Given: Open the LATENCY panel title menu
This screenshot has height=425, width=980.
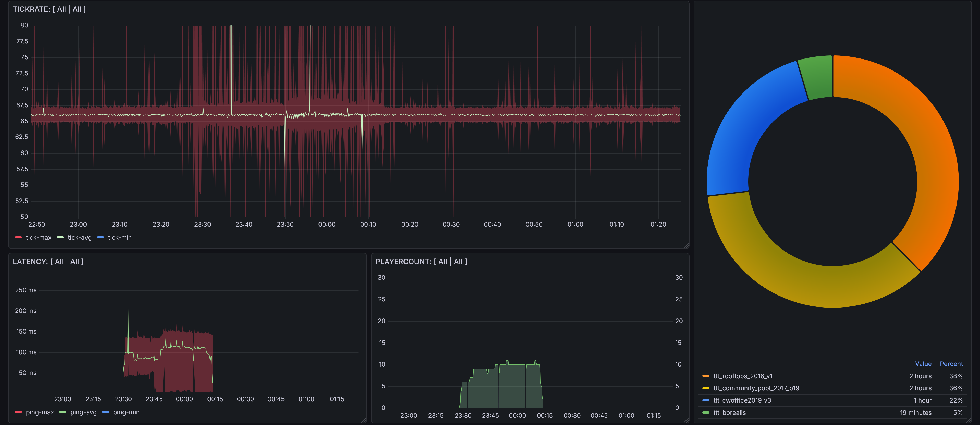Looking at the screenshot, I should pos(48,262).
